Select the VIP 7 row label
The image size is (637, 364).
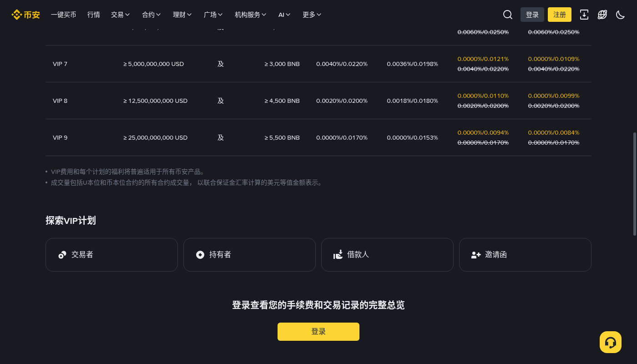pyautogui.click(x=60, y=64)
